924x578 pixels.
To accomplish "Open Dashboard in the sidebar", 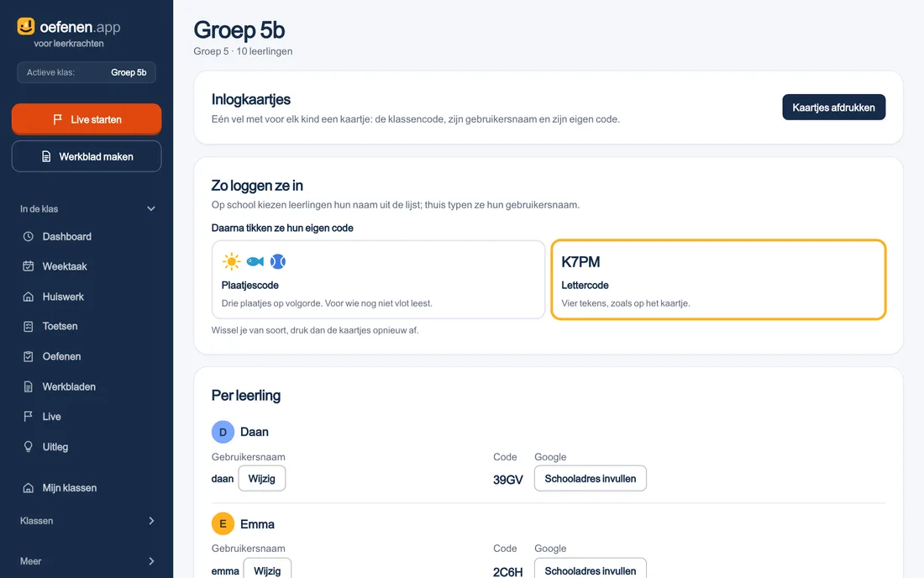I will tap(87, 236).
